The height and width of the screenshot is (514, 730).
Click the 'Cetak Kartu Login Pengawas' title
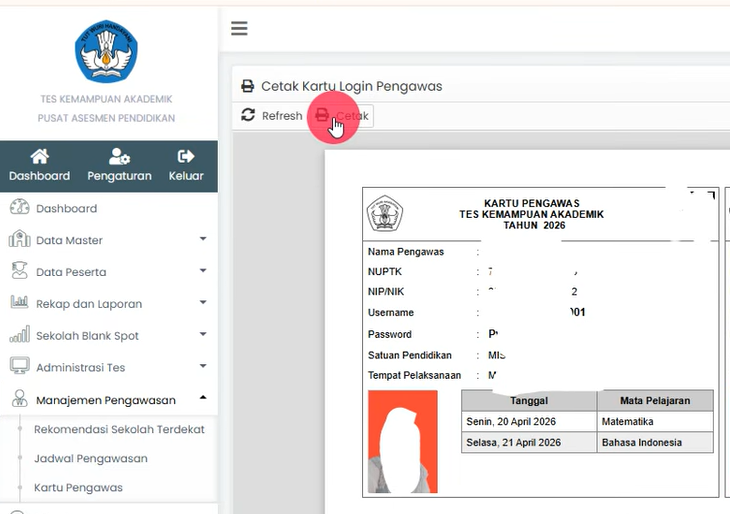[351, 86]
